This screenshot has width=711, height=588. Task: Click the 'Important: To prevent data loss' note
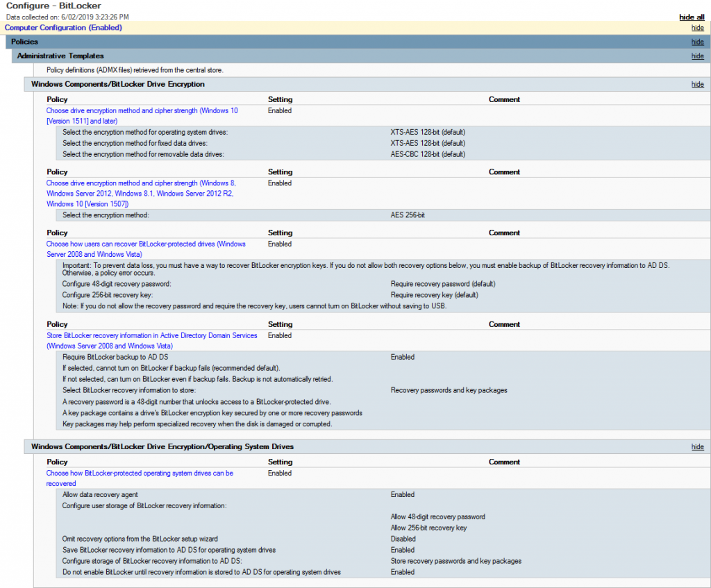365,269
